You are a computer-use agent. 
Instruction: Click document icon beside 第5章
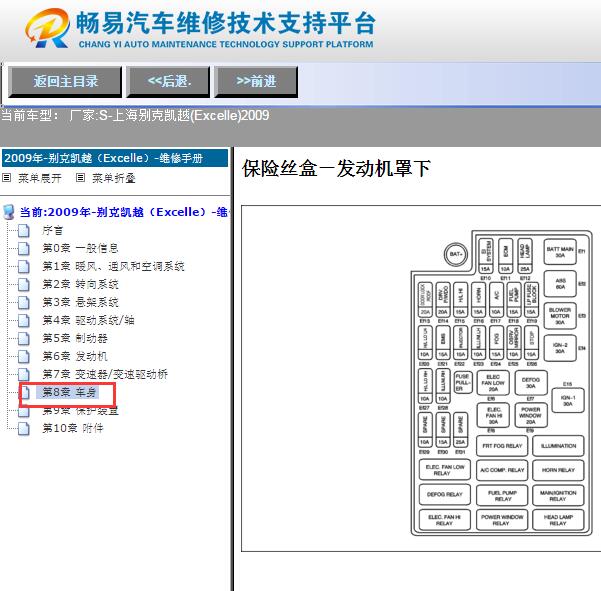pyautogui.click(x=24, y=339)
